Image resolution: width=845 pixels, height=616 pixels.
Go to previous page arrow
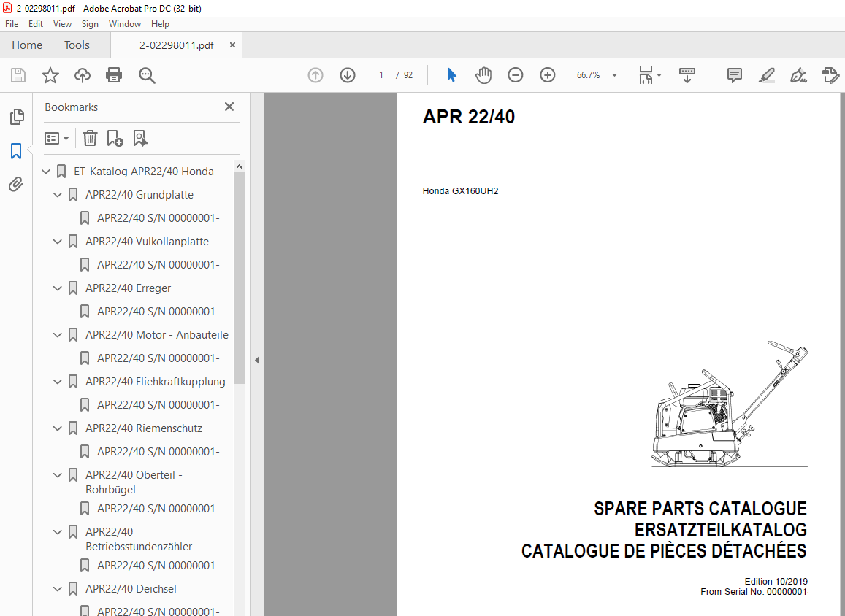pos(316,75)
